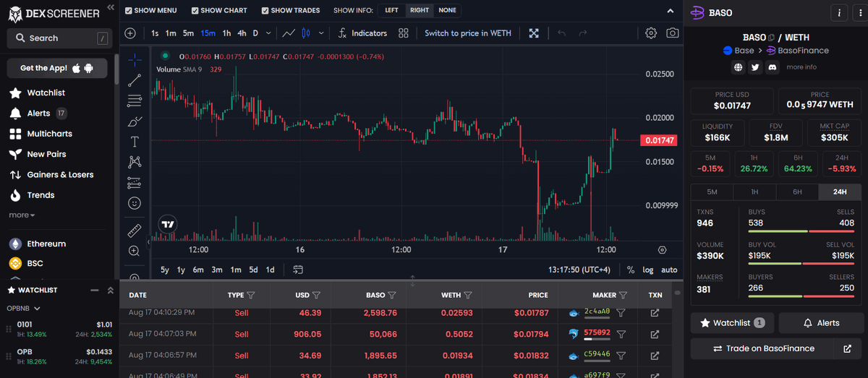
Task: Open chart settings gear
Action: pos(651,33)
